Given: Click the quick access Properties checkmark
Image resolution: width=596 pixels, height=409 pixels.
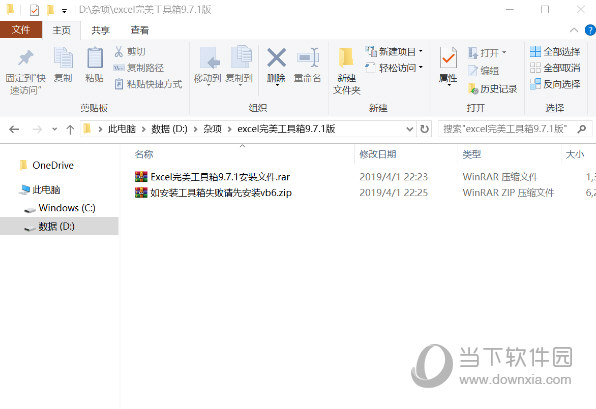Looking at the screenshot, I should point(34,10).
